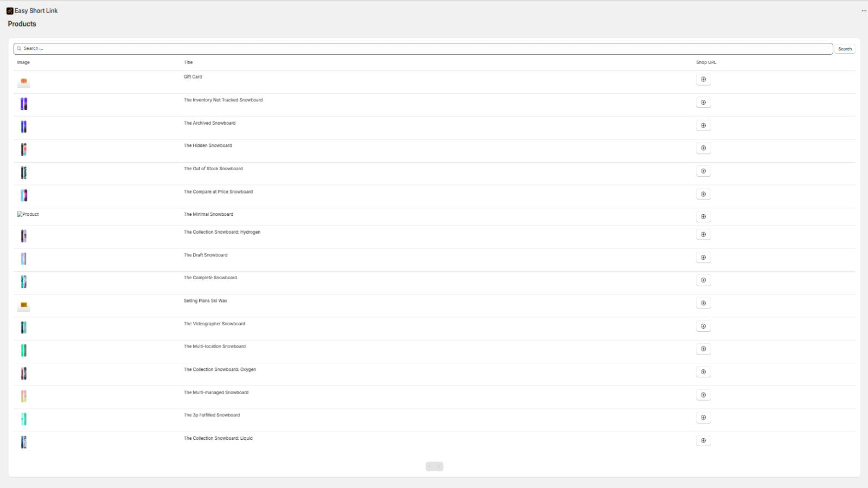Click the Easy Short Link app logo icon
This screenshot has width=868, height=488.
pos(10,11)
